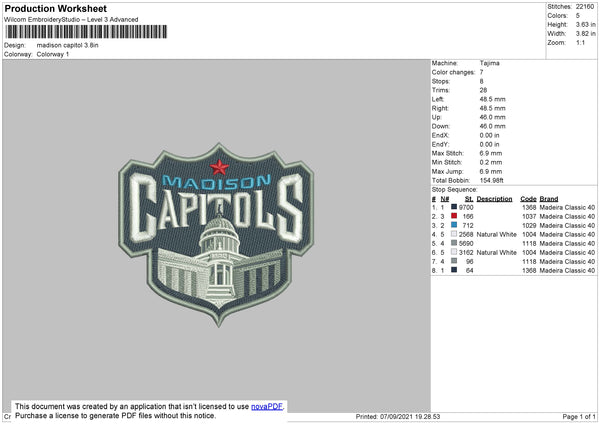Select the navy color swatch in stop row 1
Viewport: 600px width, 424px height.
coord(454,207)
